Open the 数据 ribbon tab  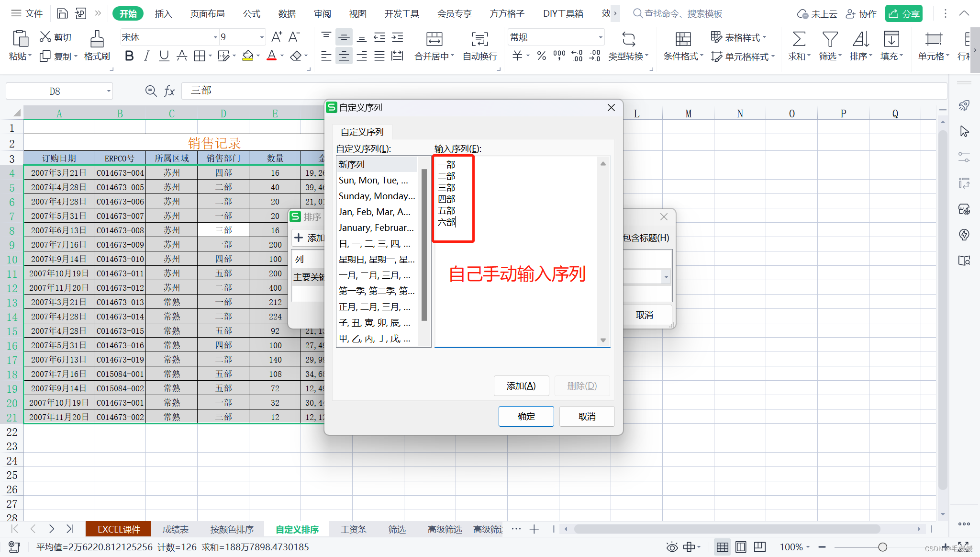click(287, 13)
